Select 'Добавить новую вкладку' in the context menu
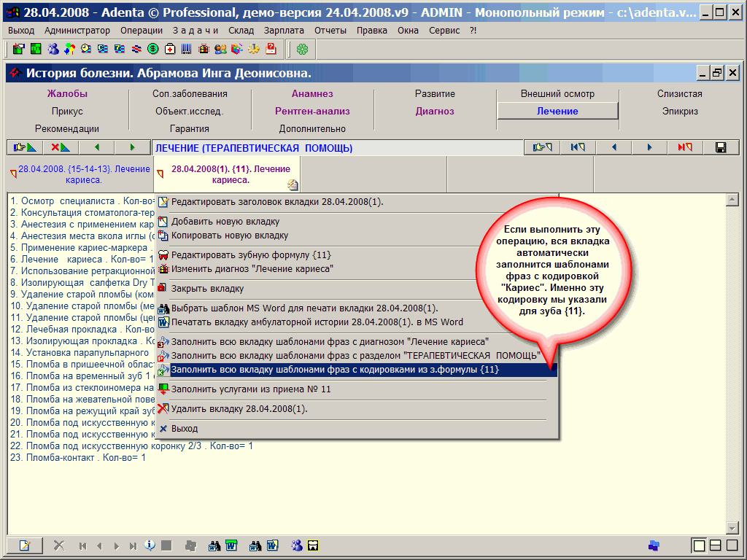This screenshot has width=747, height=560. pos(225,222)
